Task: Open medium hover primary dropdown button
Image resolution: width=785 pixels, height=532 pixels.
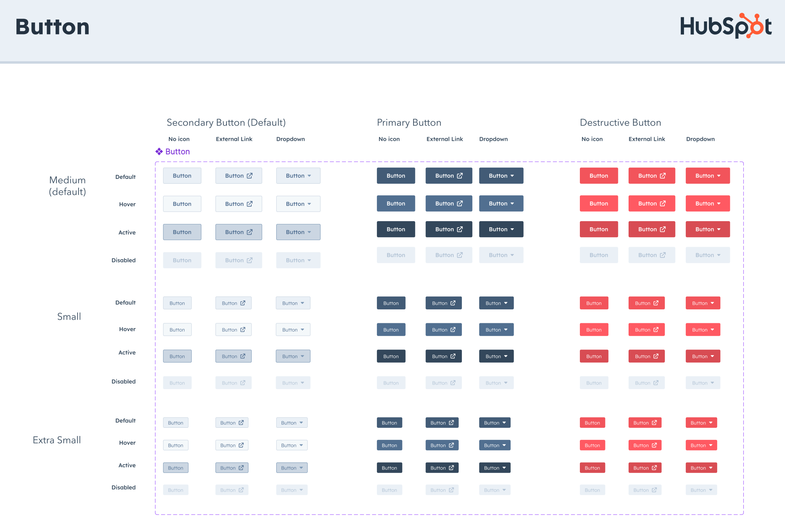Action: pyautogui.click(x=501, y=203)
